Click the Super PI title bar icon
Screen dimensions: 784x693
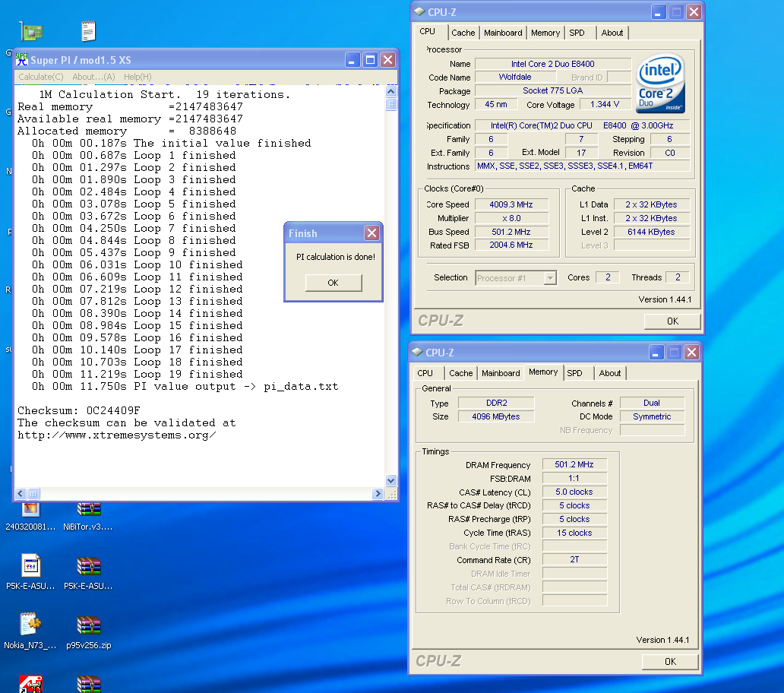click(x=21, y=60)
